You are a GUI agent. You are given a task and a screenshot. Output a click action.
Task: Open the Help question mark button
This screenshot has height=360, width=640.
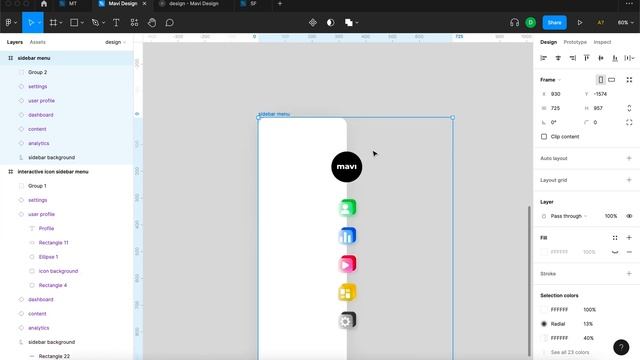621,347
